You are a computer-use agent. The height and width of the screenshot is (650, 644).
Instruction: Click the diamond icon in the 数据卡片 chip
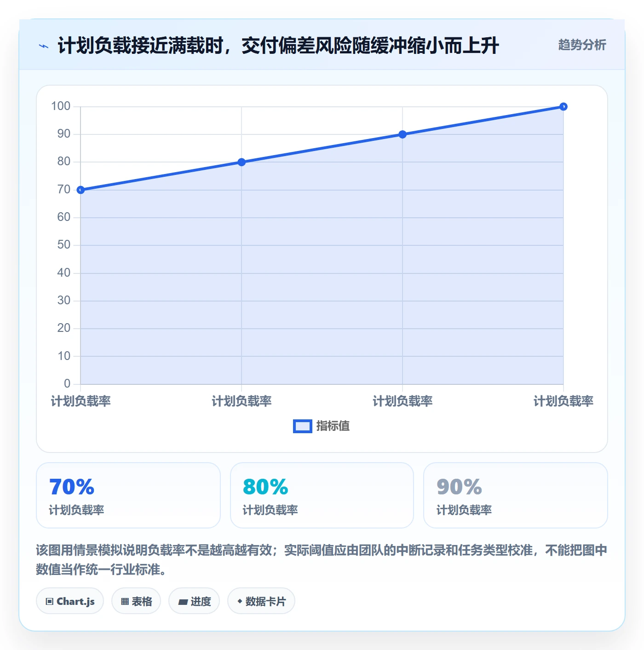240,601
